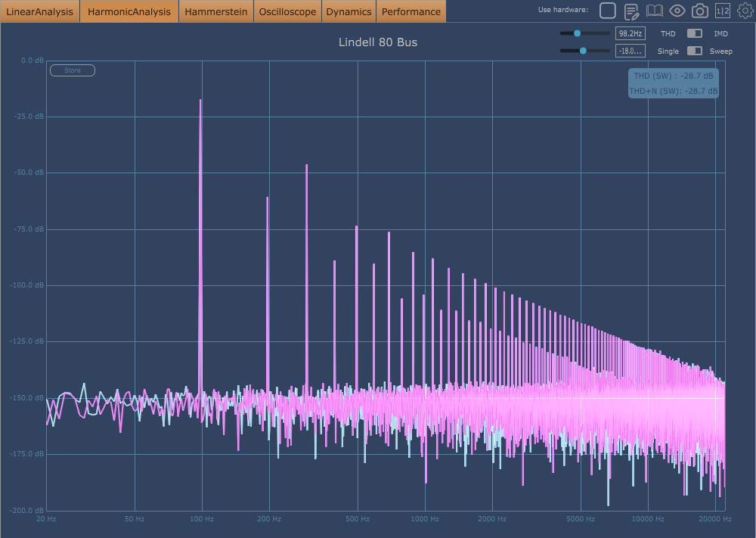Select the HarmonicAnalysis tab
756x538 pixels.
pos(129,11)
